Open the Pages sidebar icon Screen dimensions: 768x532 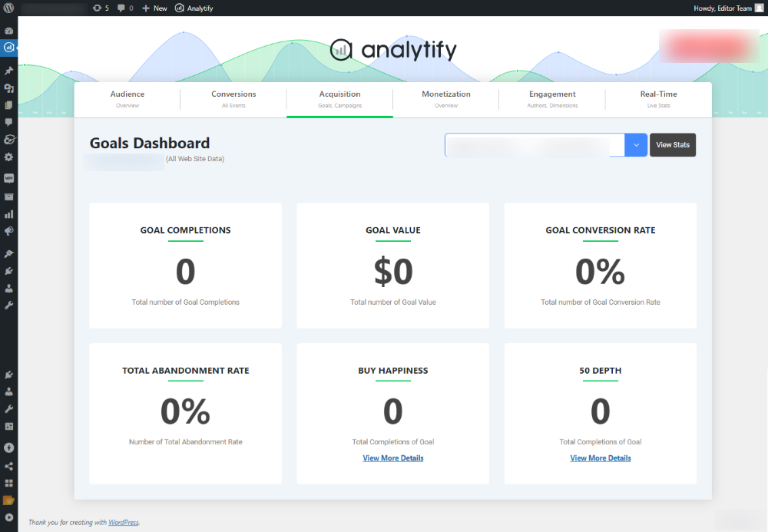click(x=8, y=105)
